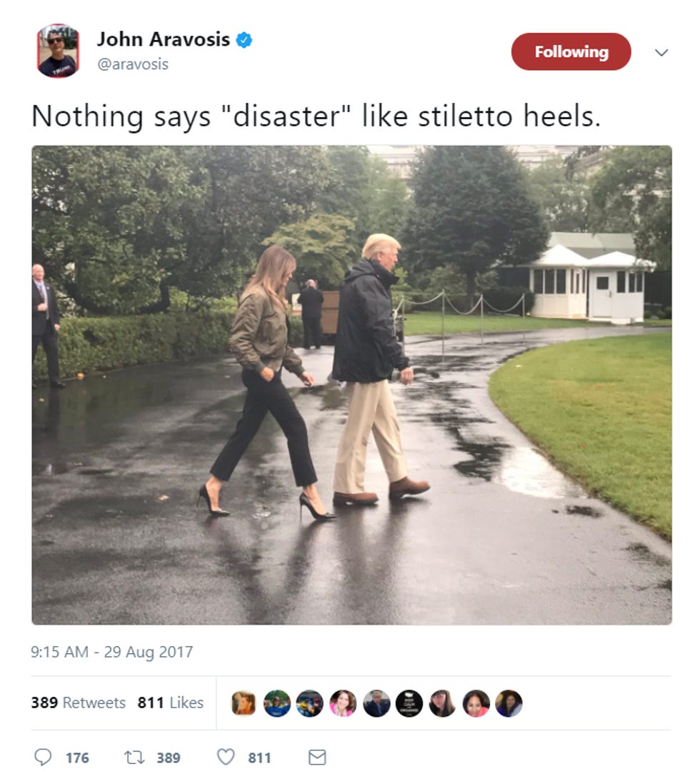Toggle the red Following button
The width and height of the screenshot is (700, 776).
(571, 51)
